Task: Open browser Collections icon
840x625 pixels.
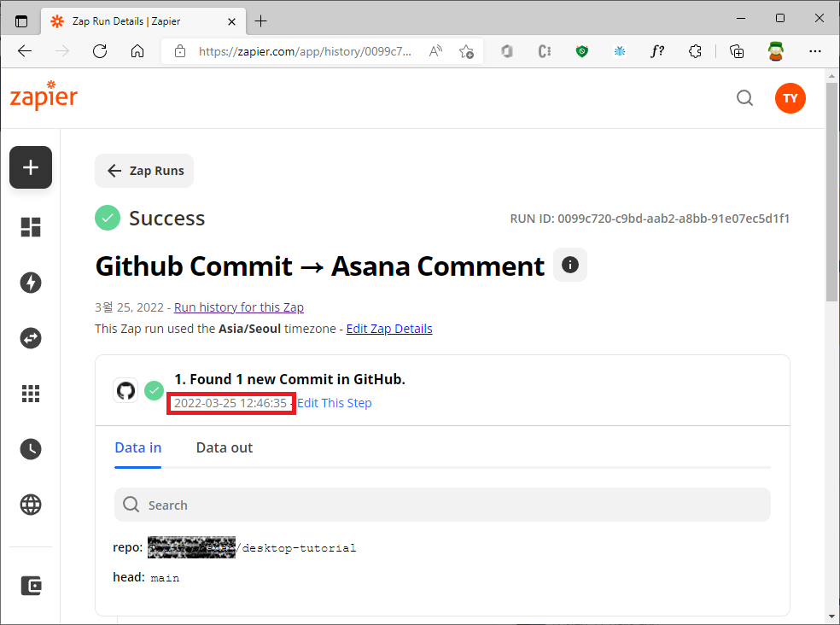Action: [737, 51]
